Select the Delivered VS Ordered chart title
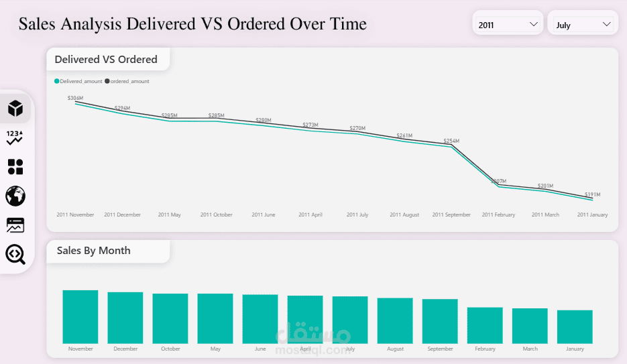The image size is (627, 364). point(106,59)
